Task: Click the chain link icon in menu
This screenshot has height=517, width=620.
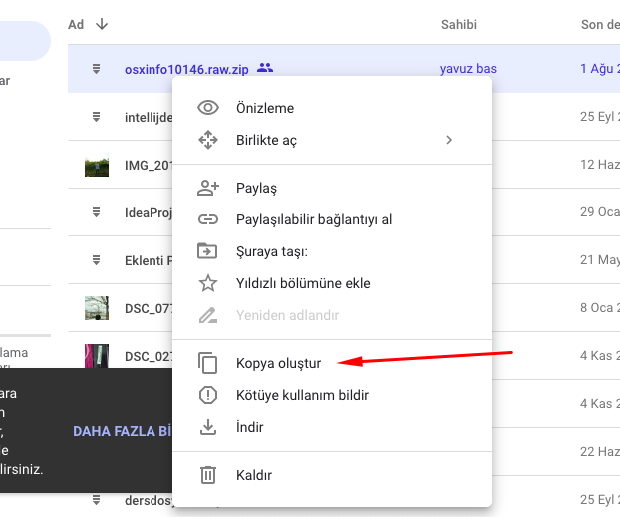Action: coord(208,219)
